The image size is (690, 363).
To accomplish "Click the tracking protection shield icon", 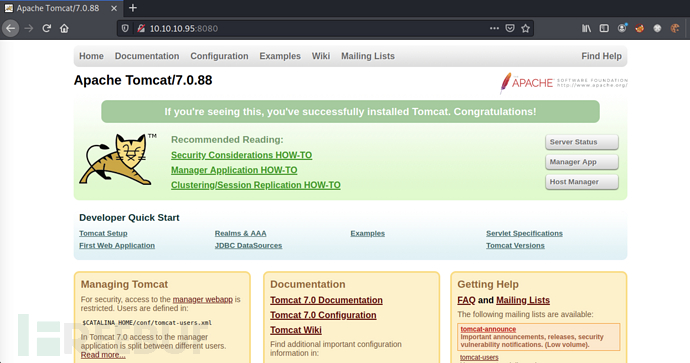I will click(x=125, y=29).
